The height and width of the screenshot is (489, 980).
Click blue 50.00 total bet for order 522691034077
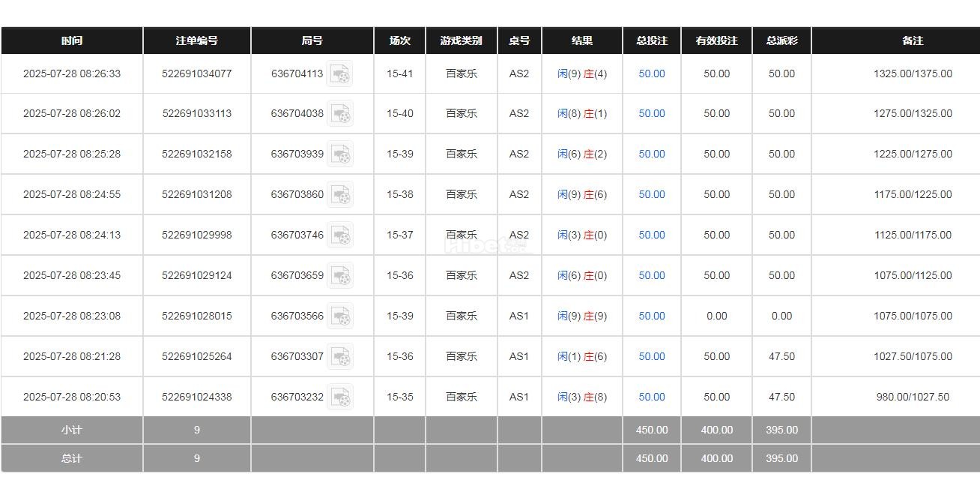[x=652, y=73]
